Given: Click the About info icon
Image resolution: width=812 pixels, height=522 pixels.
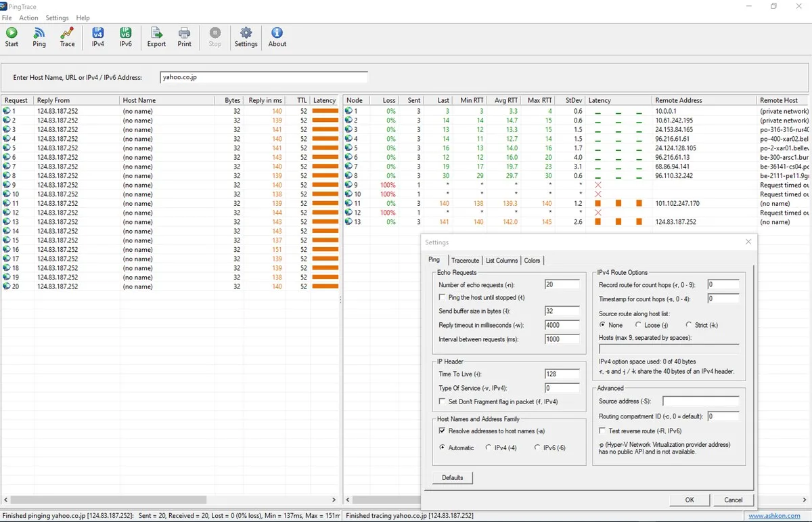Looking at the screenshot, I should pyautogui.click(x=277, y=32).
